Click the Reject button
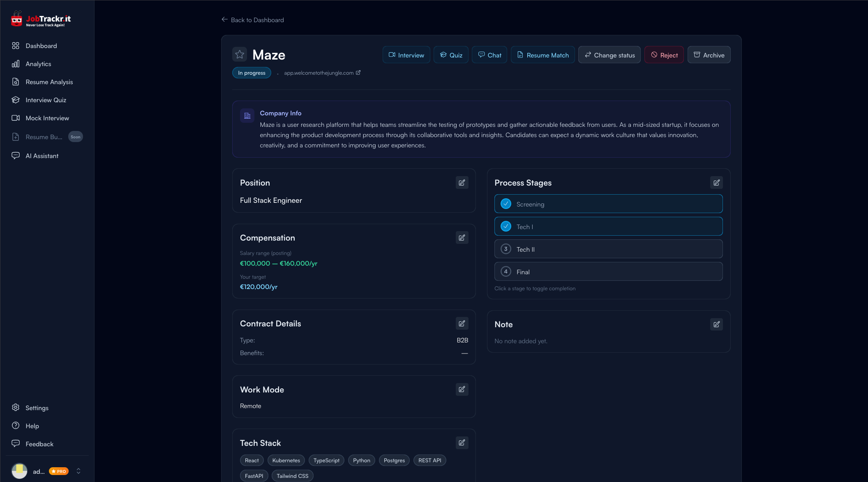 (664, 55)
